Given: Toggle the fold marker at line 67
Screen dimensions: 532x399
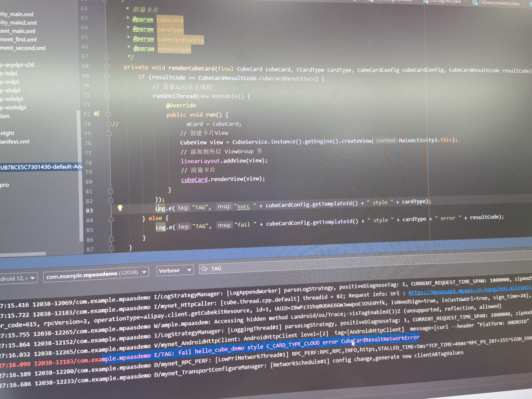Looking at the screenshot, I should point(107,56).
